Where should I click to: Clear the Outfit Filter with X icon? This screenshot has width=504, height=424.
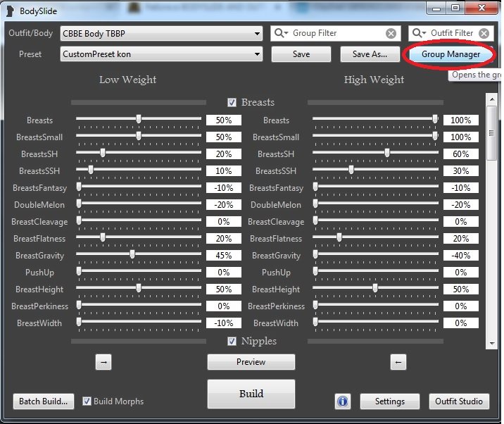point(484,33)
